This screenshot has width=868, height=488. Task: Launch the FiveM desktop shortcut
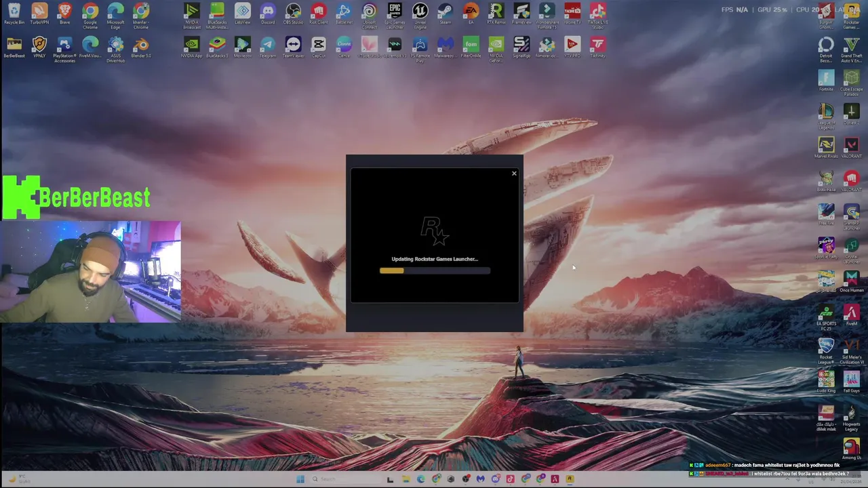point(851,315)
